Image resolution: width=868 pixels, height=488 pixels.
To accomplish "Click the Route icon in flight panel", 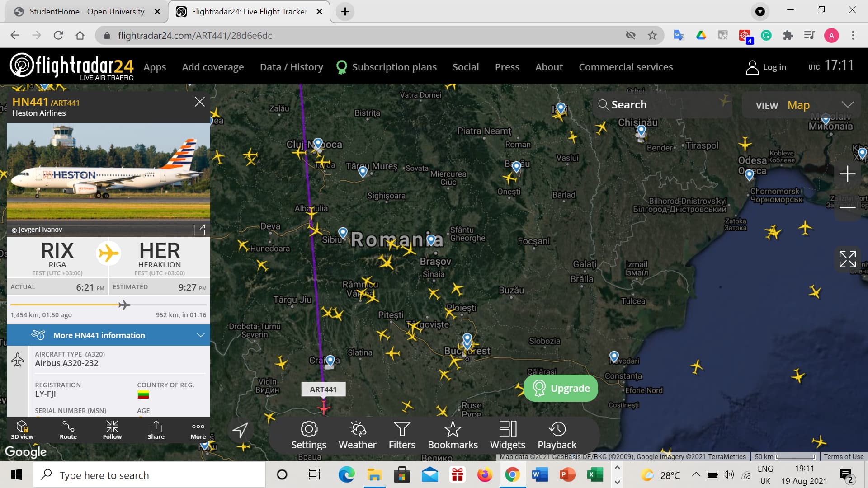I will click(68, 430).
